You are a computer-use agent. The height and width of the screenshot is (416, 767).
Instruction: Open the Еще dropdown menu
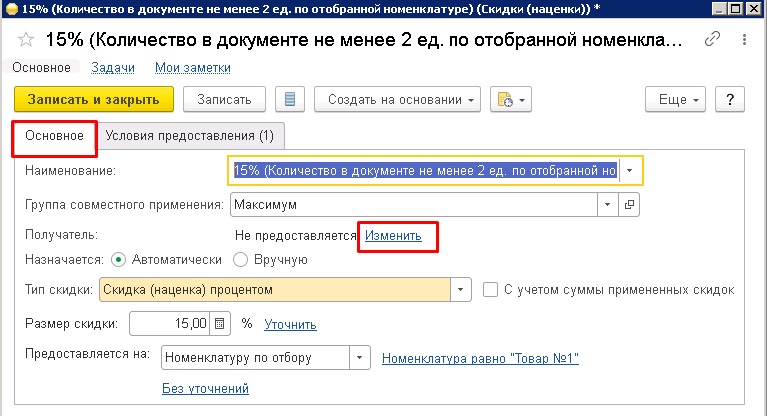pyautogui.click(x=675, y=99)
